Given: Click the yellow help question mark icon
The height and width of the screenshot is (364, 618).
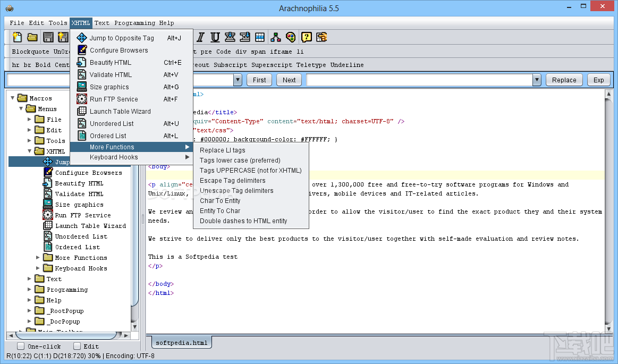Looking at the screenshot, I should (x=306, y=37).
